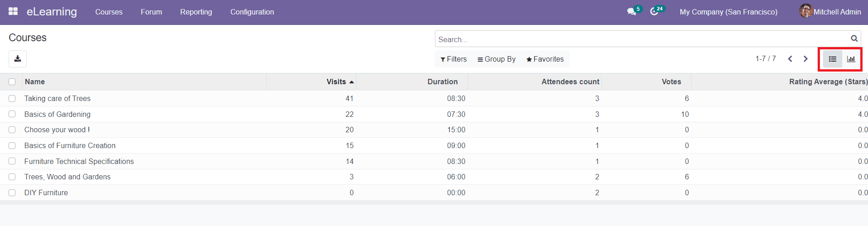Check the Taking care of Trees row

pyautogui.click(x=12, y=98)
